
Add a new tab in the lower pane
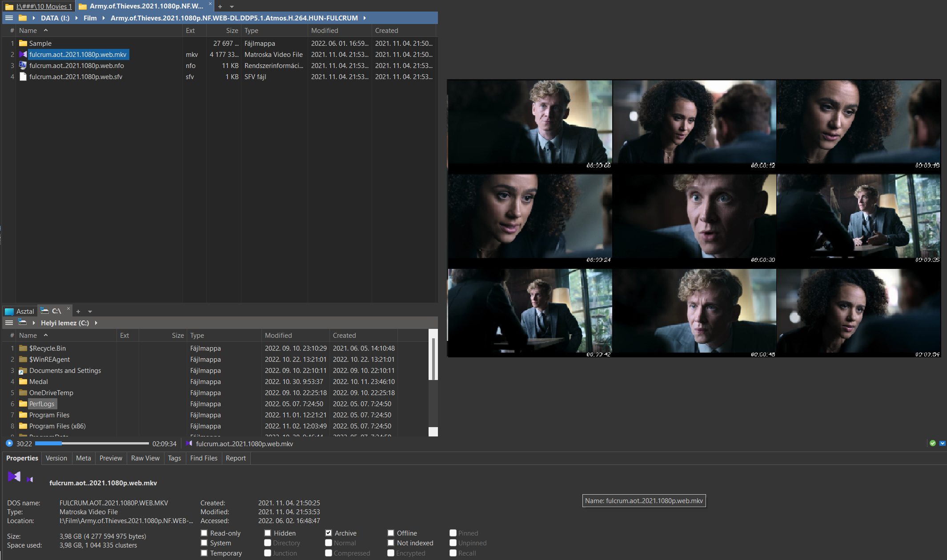78,312
